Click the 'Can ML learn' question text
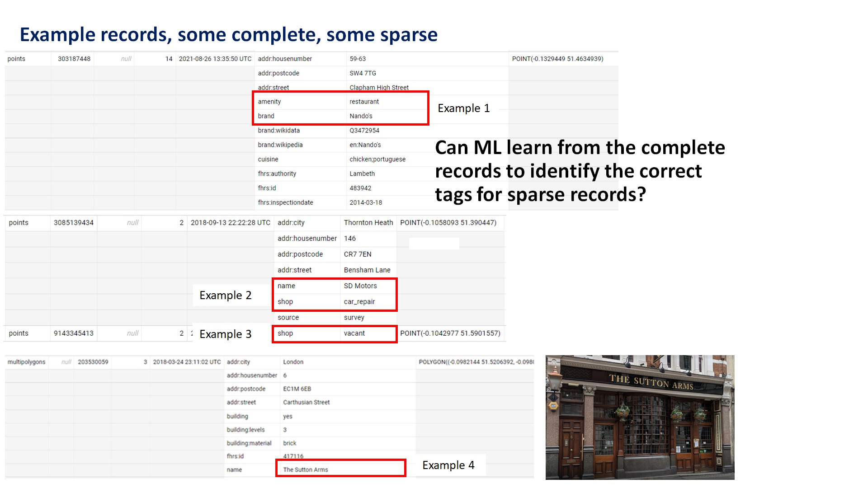The width and height of the screenshot is (868, 488). 580,171
